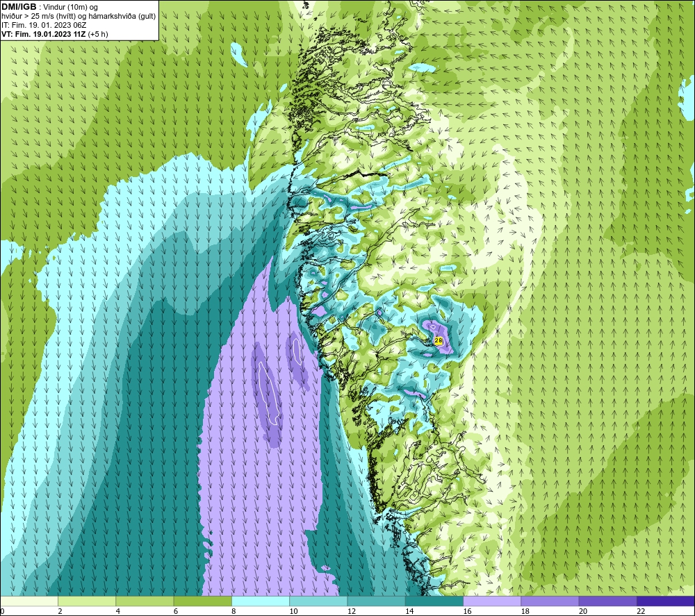Click the legend label 12
Viewport: 695px width, 616px height.
(352, 611)
